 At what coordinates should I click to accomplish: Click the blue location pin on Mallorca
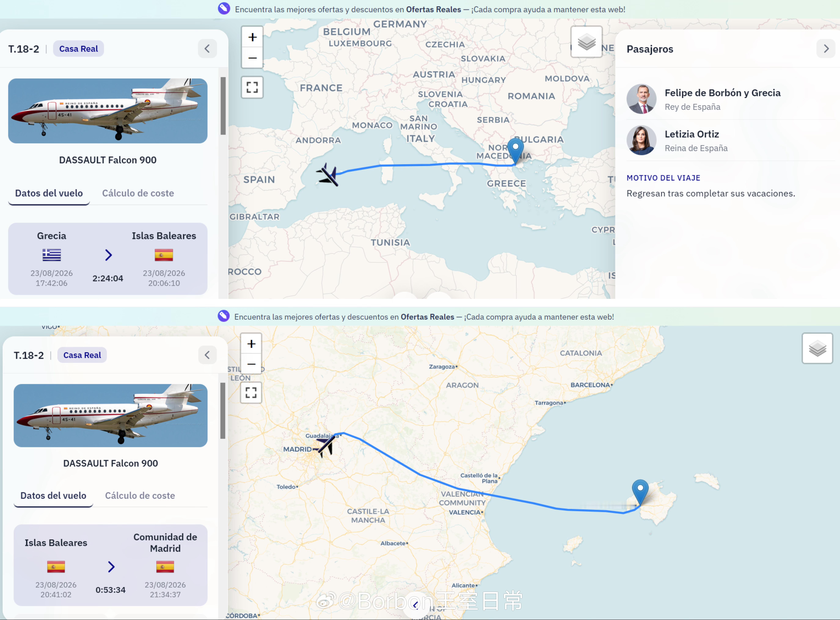[640, 492]
